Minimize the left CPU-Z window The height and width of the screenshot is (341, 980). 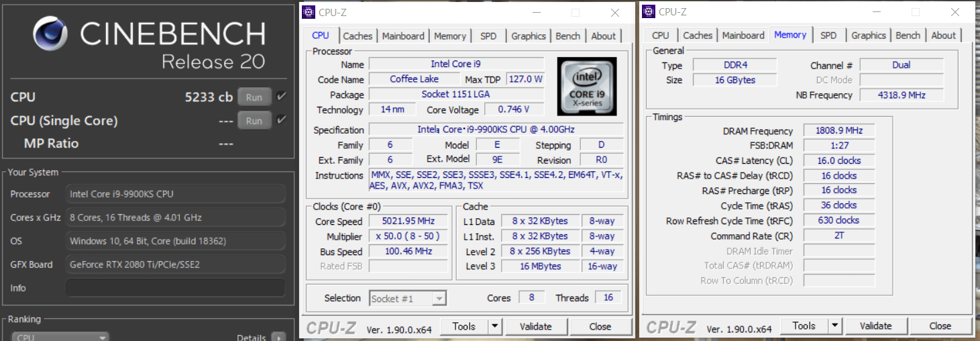(535, 13)
